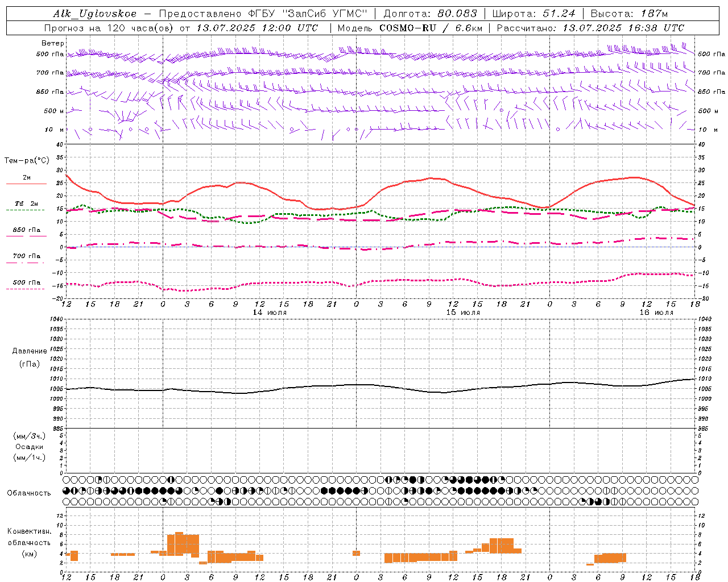The width and height of the screenshot is (728, 582).
Task: Click the 16 июля date label
Action: click(656, 313)
